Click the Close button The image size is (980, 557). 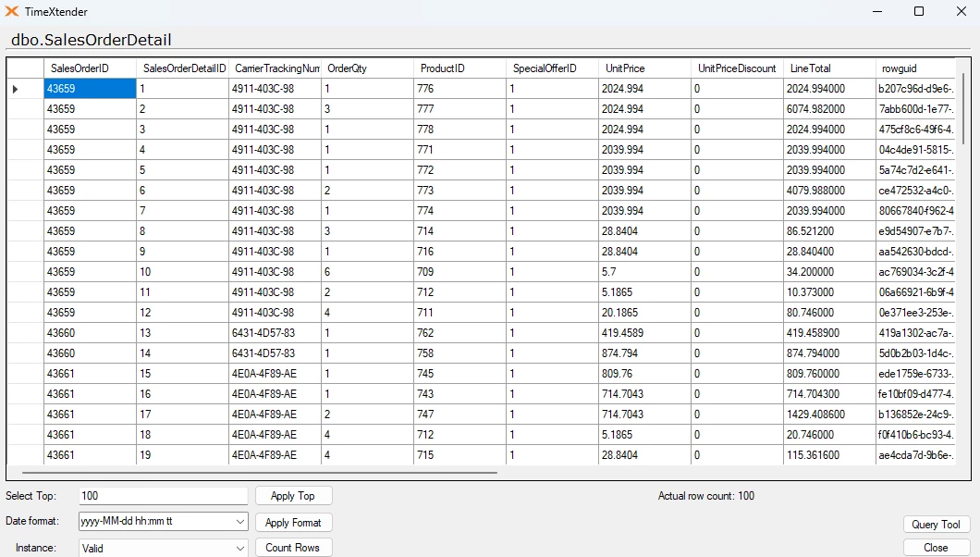(x=936, y=548)
